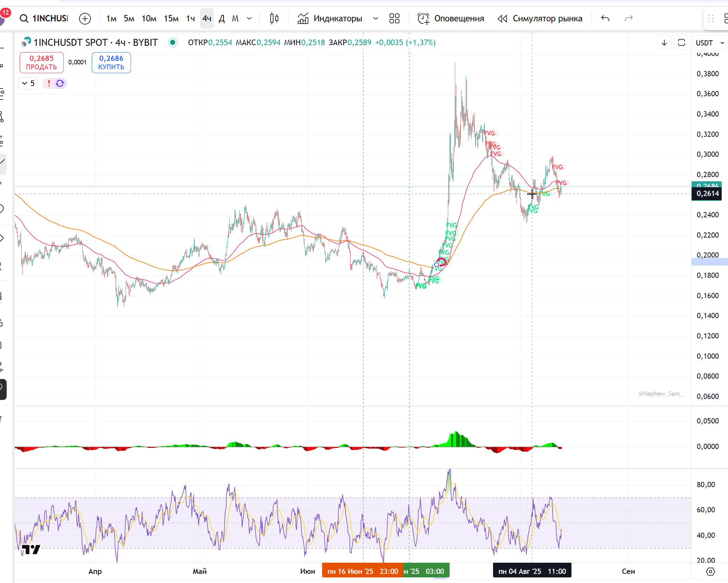Click the RSI scale label 80,00
728x583 pixels.
pyautogui.click(x=706, y=485)
